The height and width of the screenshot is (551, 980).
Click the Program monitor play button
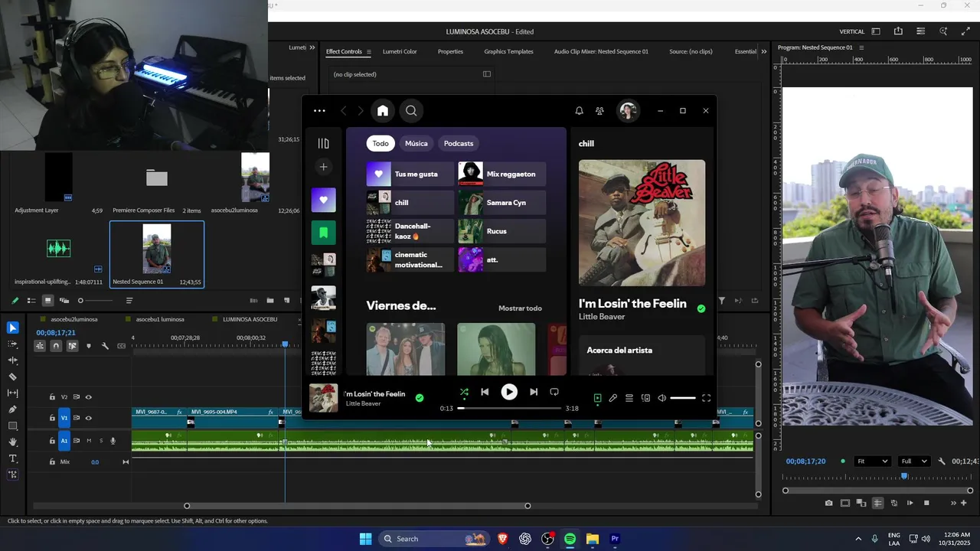[x=910, y=503]
